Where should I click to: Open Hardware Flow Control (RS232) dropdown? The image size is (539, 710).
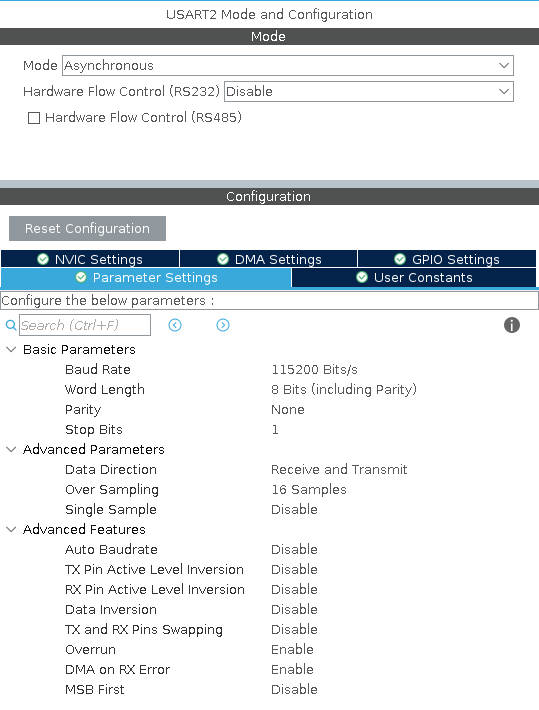click(369, 91)
